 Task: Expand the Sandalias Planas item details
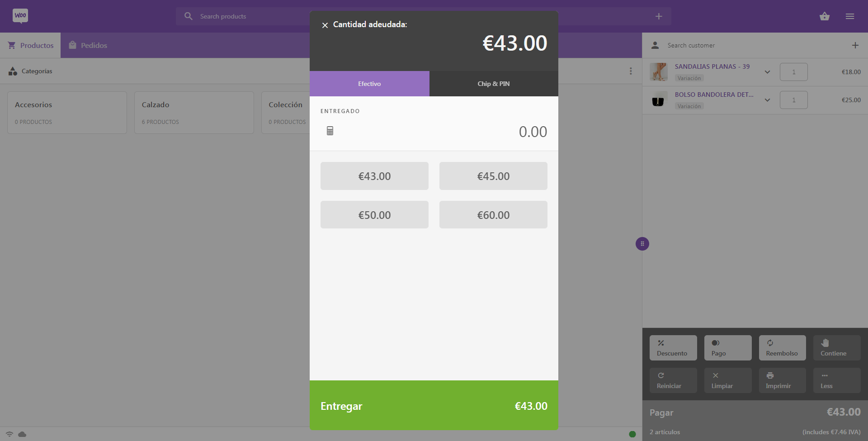[x=767, y=72]
